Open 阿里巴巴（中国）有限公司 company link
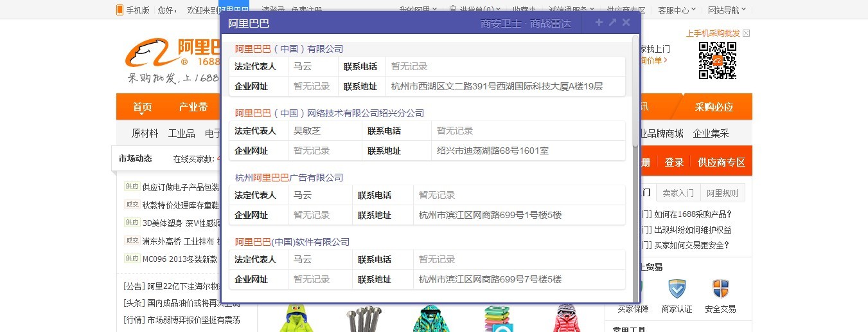 [289, 49]
